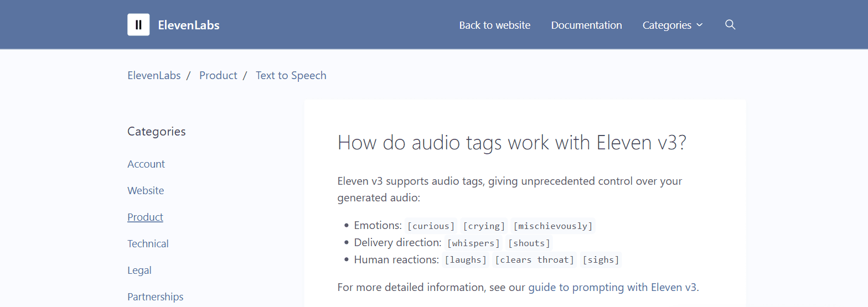
Task: Open the Partnerships category in the sidebar
Action: [156, 297]
